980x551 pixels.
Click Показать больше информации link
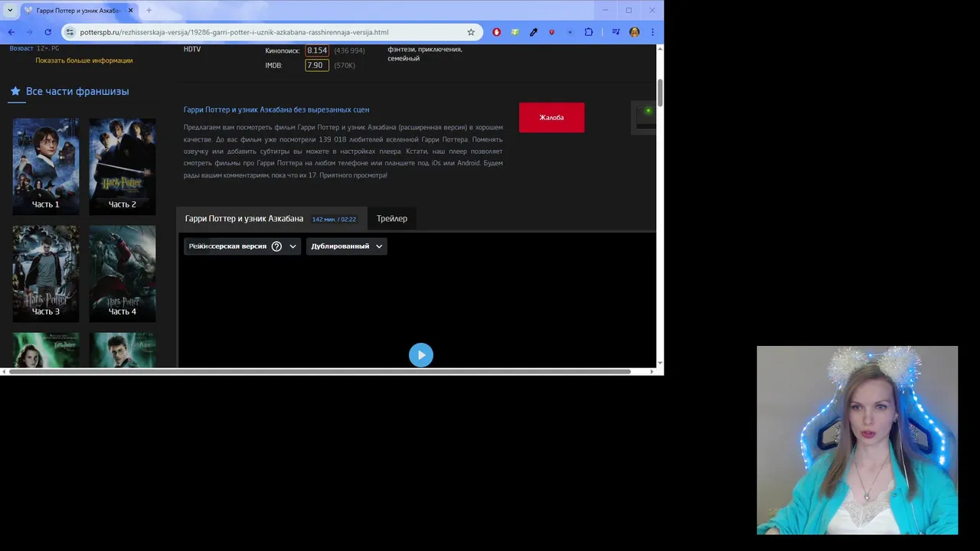pos(84,60)
